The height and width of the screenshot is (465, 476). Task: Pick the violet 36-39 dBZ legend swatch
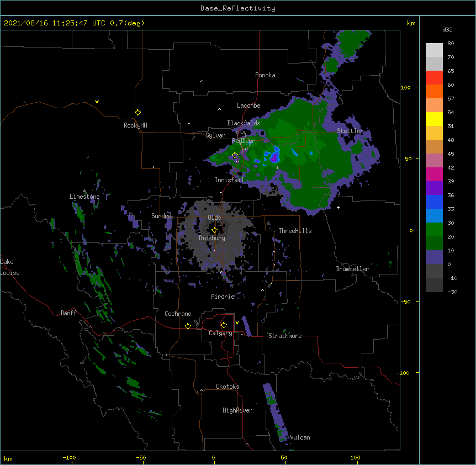tap(434, 188)
